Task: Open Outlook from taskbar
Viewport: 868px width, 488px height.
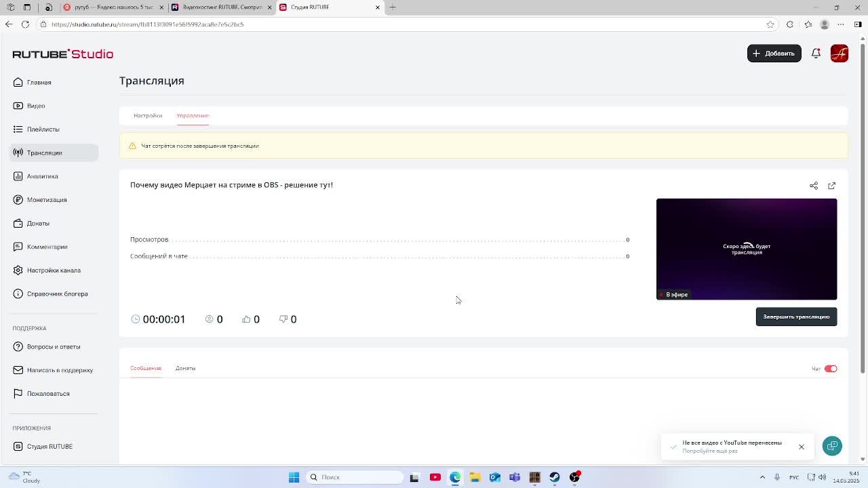Action: click(495, 477)
